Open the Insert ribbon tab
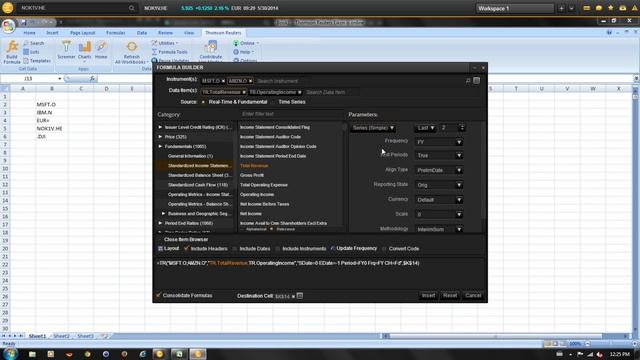 [x=52, y=33]
